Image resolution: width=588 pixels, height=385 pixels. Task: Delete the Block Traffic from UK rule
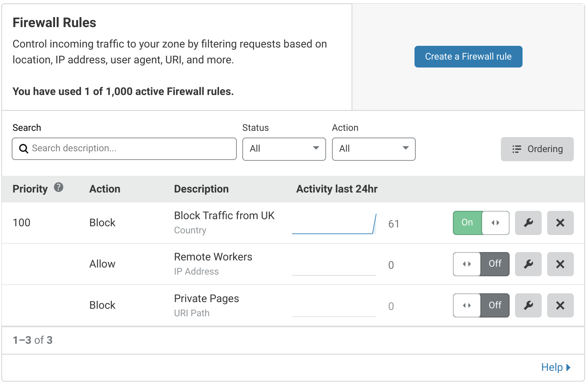560,222
